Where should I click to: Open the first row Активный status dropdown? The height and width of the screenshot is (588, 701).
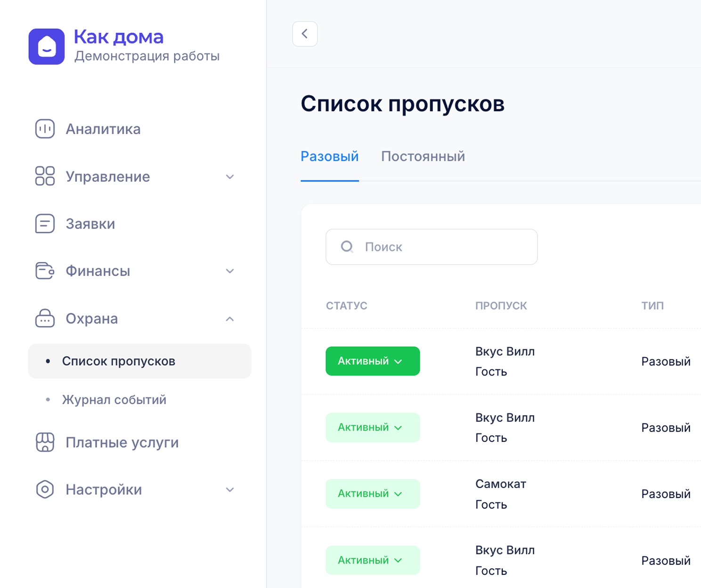pyautogui.click(x=372, y=361)
